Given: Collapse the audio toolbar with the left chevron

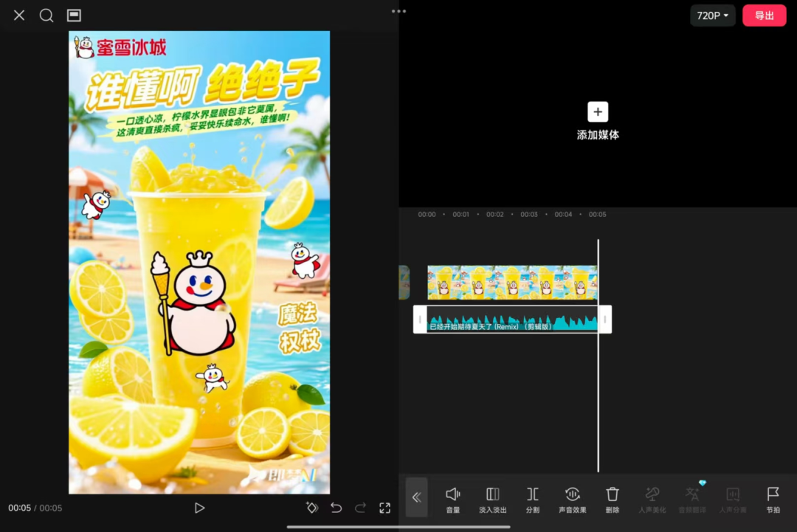Looking at the screenshot, I should pyautogui.click(x=416, y=497).
